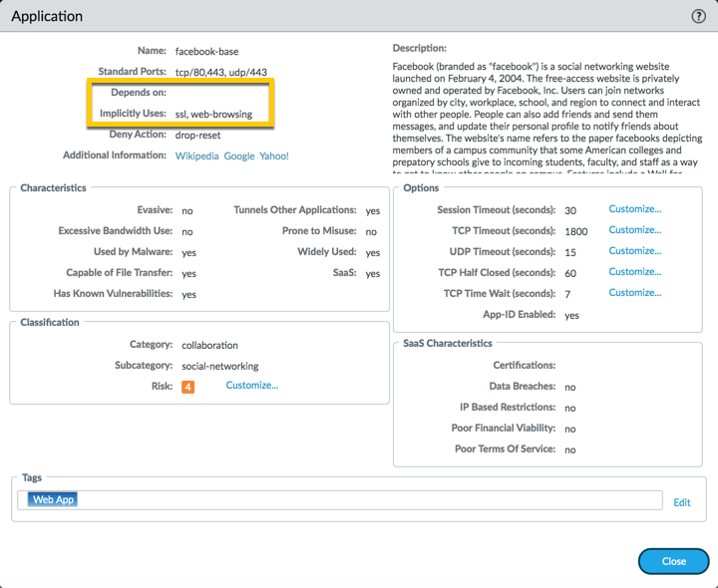Click the TCP Timeout value 1800
718x588 pixels.
[x=576, y=232]
